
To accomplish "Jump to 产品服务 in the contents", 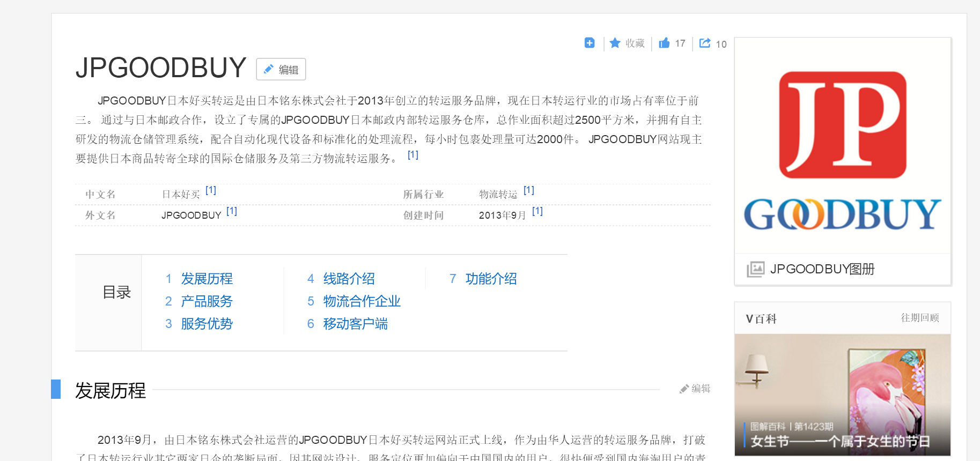I will (207, 301).
